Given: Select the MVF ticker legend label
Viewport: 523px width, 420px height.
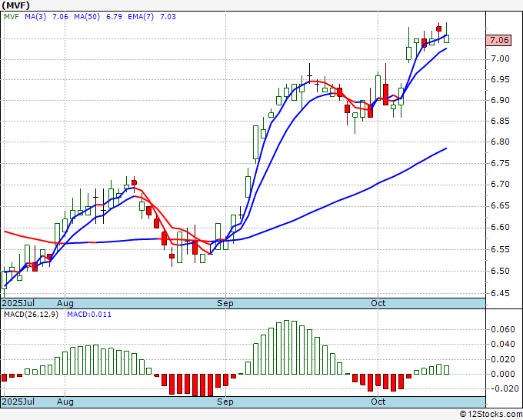Looking at the screenshot, I should 12,17.
